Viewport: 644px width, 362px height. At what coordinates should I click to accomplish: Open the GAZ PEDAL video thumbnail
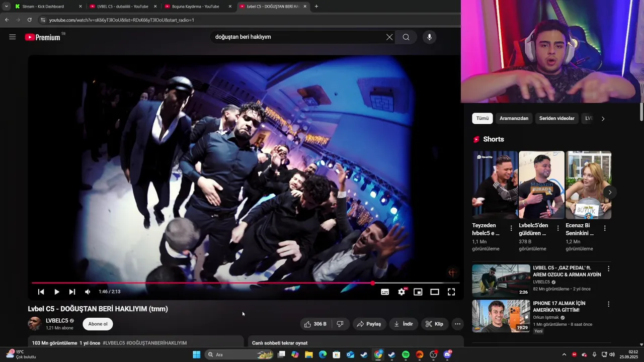(501, 280)
